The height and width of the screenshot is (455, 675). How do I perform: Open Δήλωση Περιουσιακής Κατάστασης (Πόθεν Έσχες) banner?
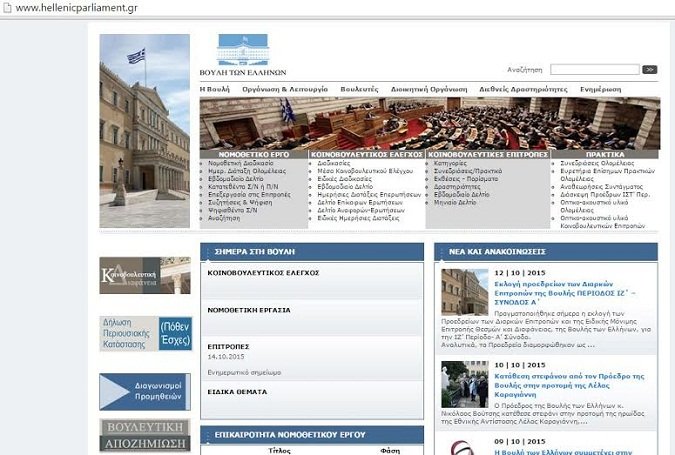[x=146, y=334]
